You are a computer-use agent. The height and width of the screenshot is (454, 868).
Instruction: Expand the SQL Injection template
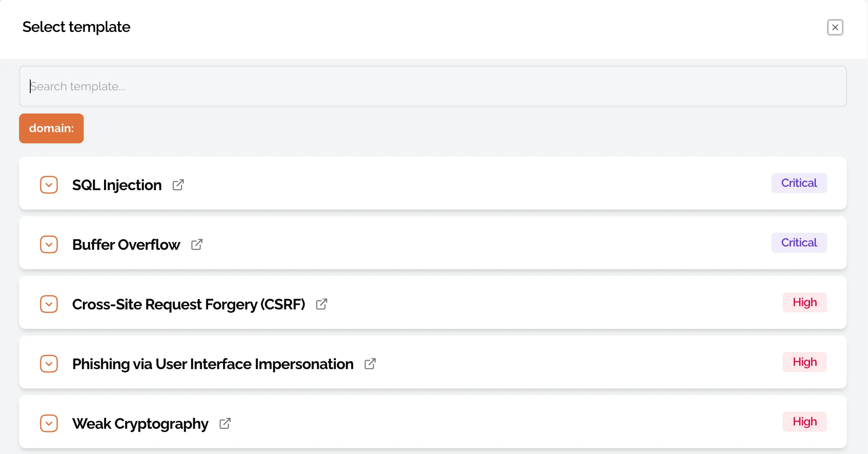pos(49,185)
